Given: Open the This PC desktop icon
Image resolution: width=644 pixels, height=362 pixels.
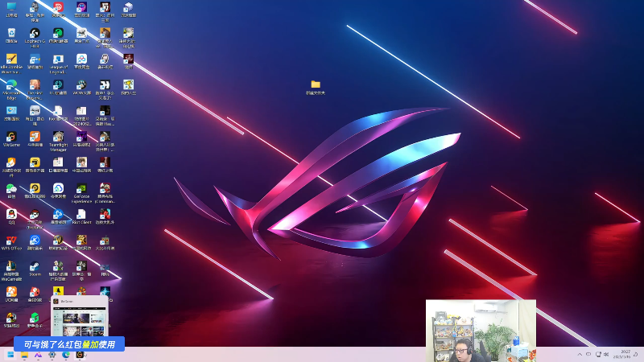Looking at the screenshot, I should point(11,10).
